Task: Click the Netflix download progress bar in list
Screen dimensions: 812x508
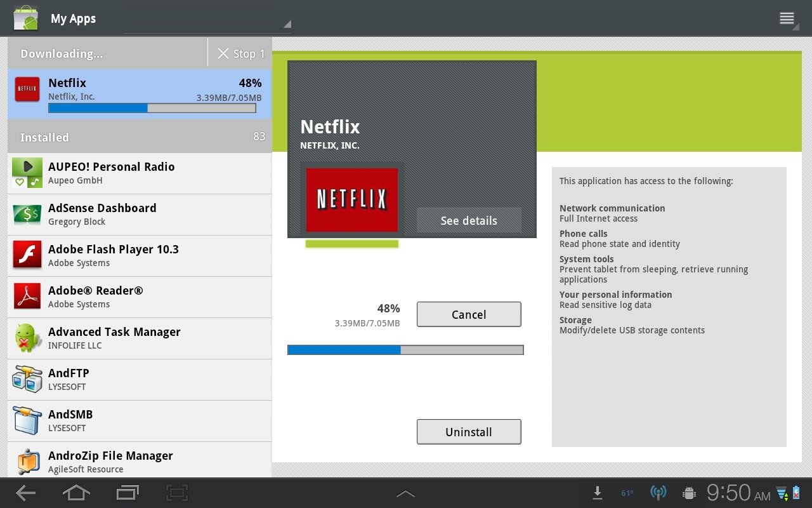Action: point(152,109)
